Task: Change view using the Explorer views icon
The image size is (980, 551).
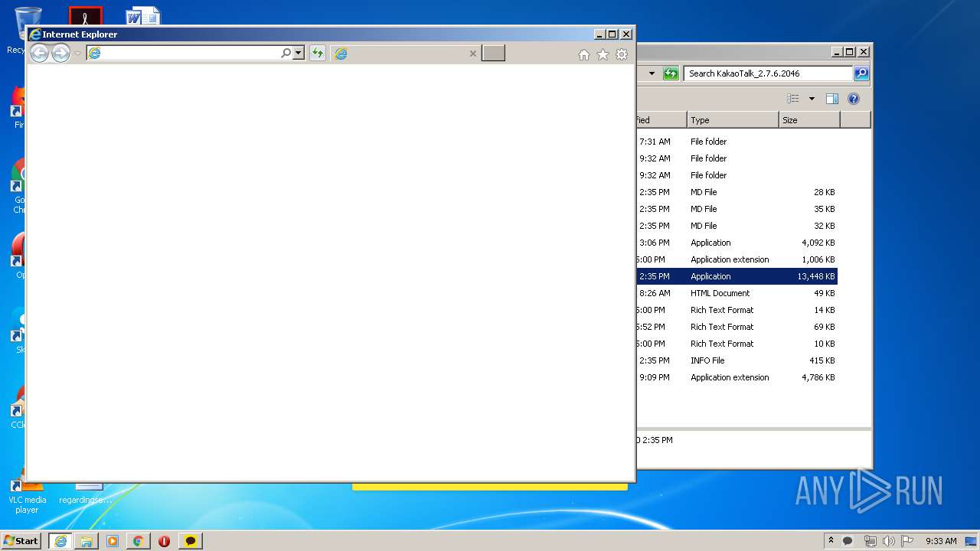Action: [x=793, y=99]
